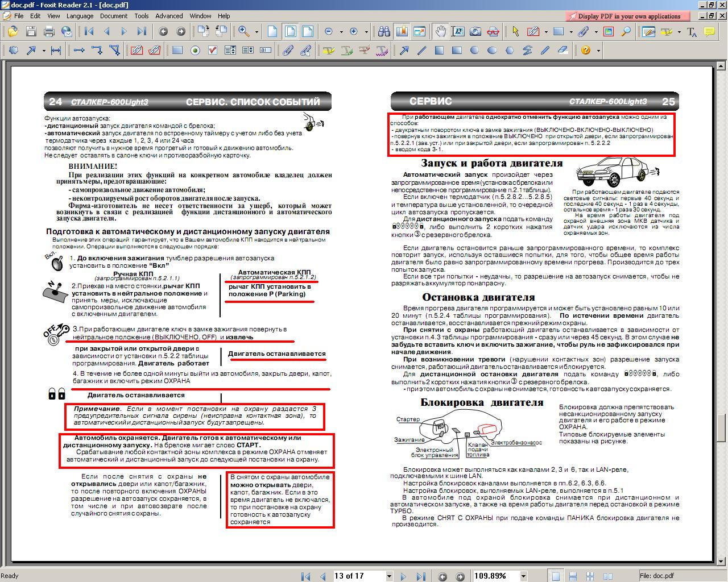728x582 pixels.
Task: Click the Display PDF in your own applications link
Action: click(628, 16)
